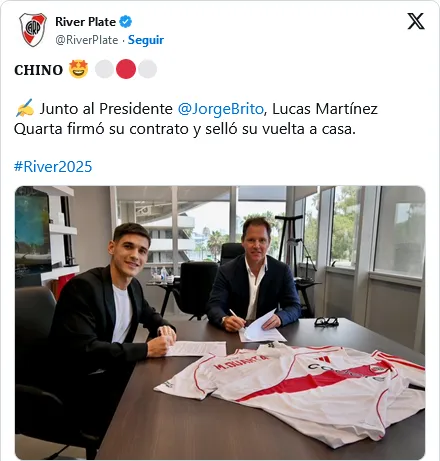Open the @JorgeBrito mention link

pyautogui.click(x=220, y=109)
